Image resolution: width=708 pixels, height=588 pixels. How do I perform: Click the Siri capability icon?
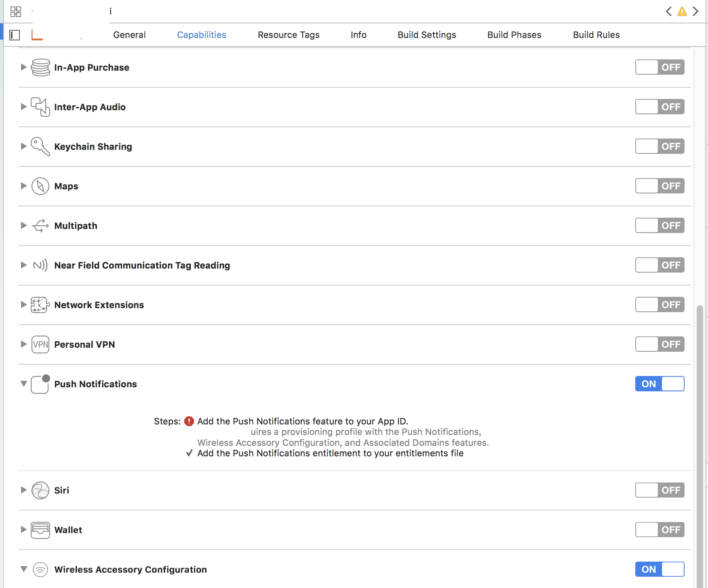pos(40,490)
